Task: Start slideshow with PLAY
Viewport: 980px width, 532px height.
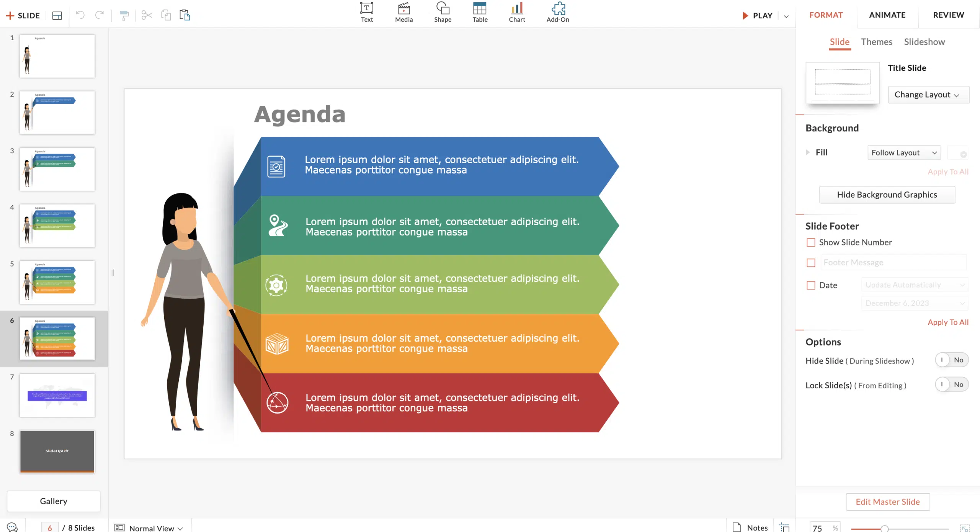Action: [x=757, y=15]
